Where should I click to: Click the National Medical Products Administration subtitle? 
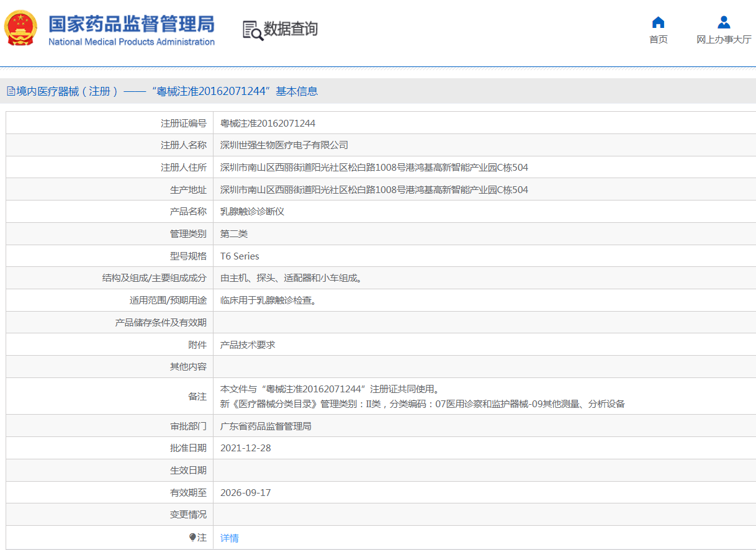(132, 42)
